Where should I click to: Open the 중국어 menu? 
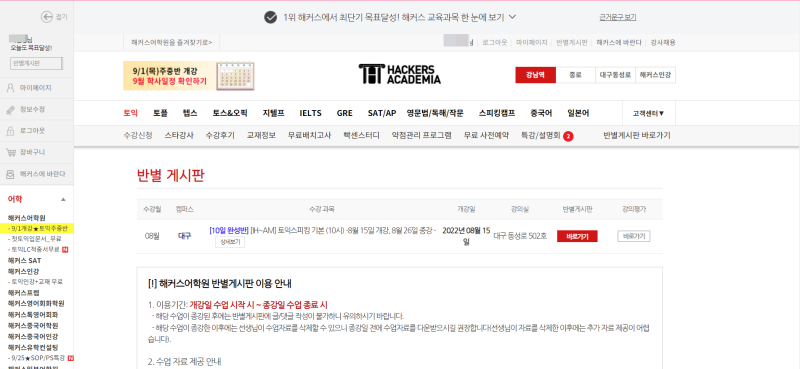coord(541,113)
